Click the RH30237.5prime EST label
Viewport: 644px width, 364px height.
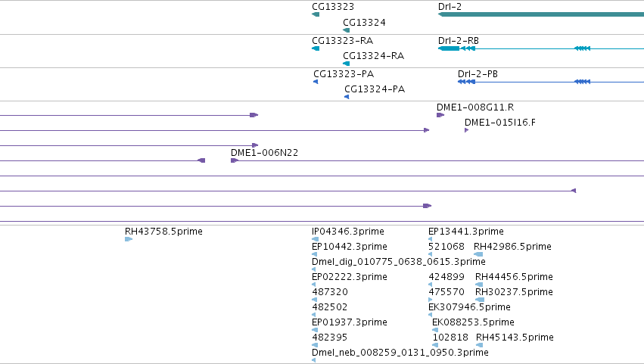[514, 293]
